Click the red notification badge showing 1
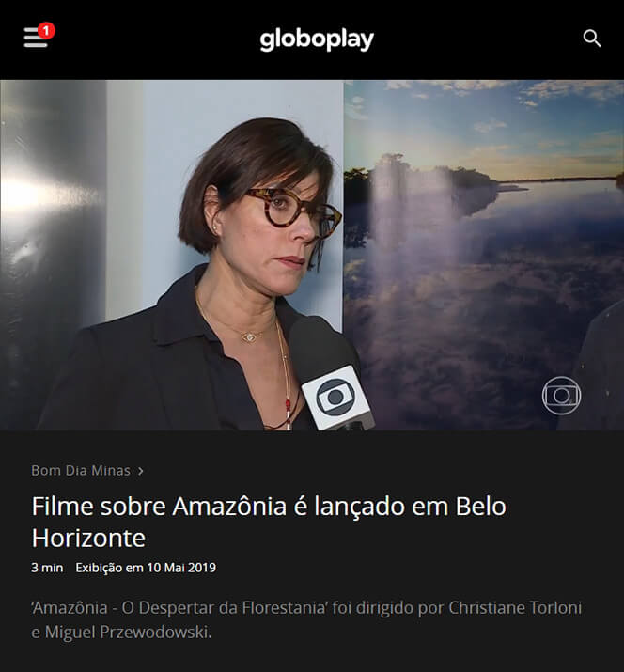 click(46, 30)
